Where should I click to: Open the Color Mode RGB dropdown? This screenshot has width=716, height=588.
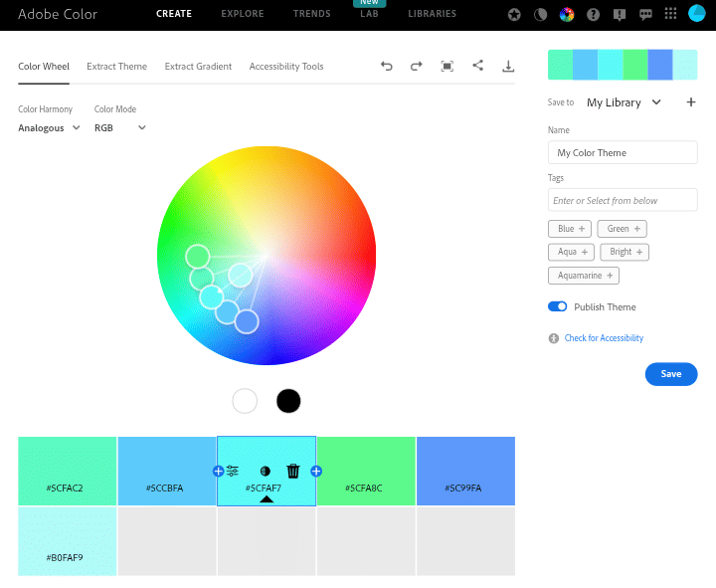(120, 128)
